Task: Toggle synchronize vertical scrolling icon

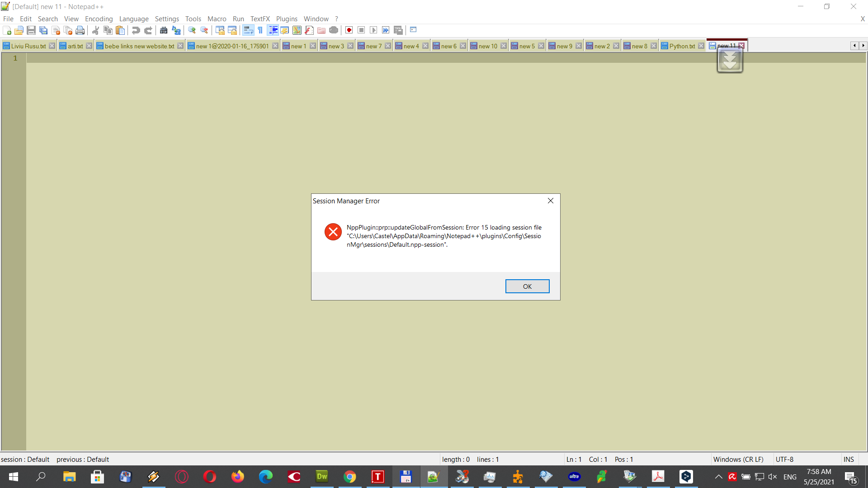Action: (220, 30)
